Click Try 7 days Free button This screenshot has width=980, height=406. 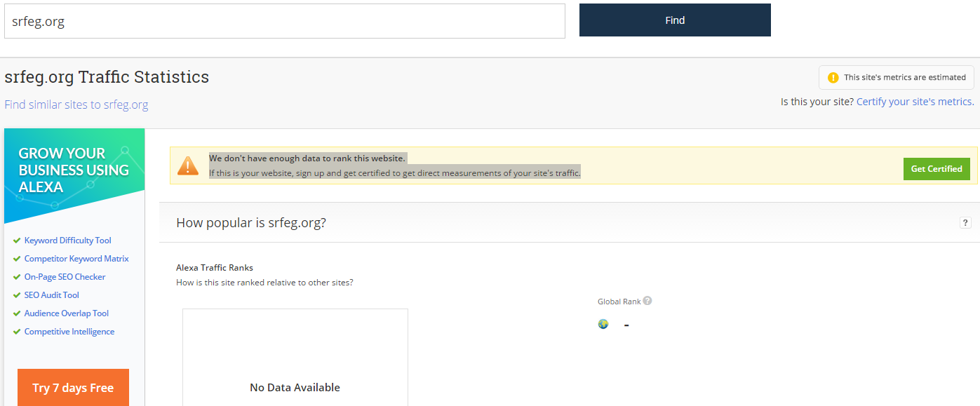point(73,388)
